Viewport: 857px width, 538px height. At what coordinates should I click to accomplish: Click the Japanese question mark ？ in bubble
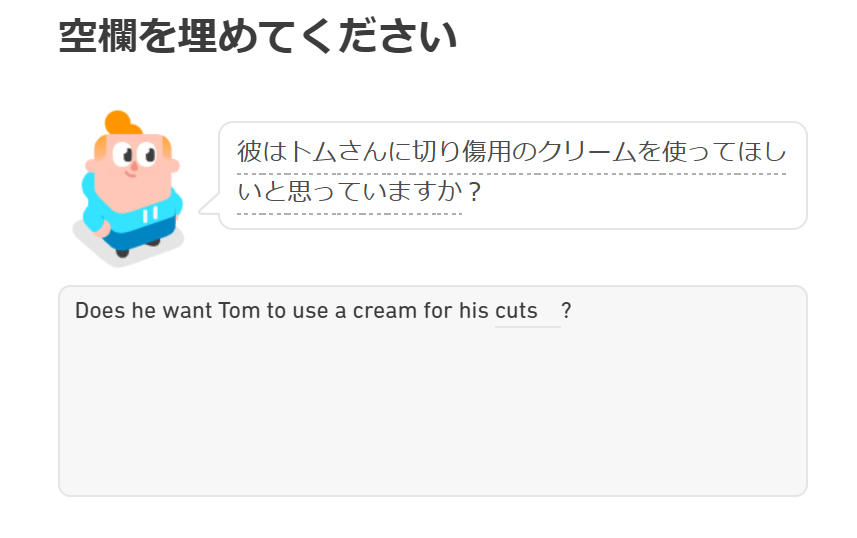[x=474, y=192]
